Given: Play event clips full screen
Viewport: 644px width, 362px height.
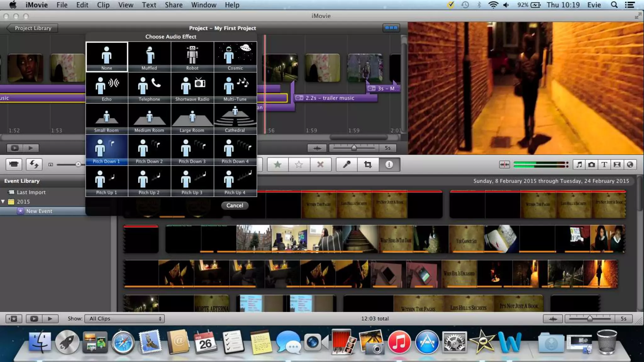Looking at the screenshot, I should 34,319.
